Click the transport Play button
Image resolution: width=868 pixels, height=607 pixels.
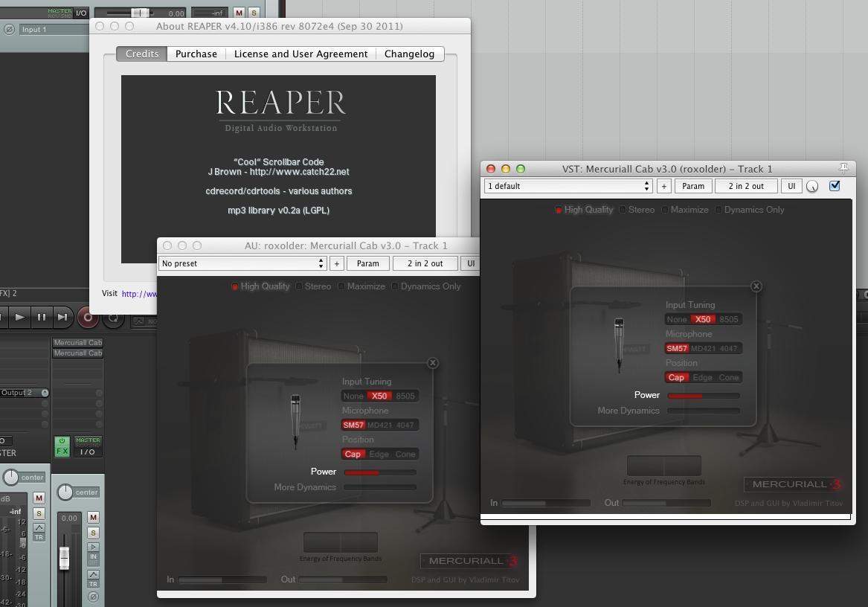coord(20,317)
